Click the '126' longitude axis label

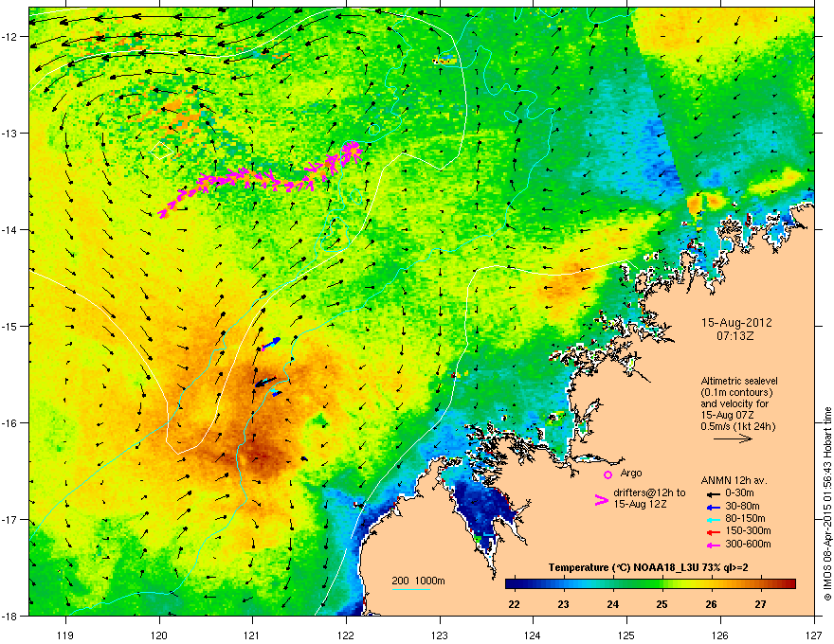coord(720,635)
